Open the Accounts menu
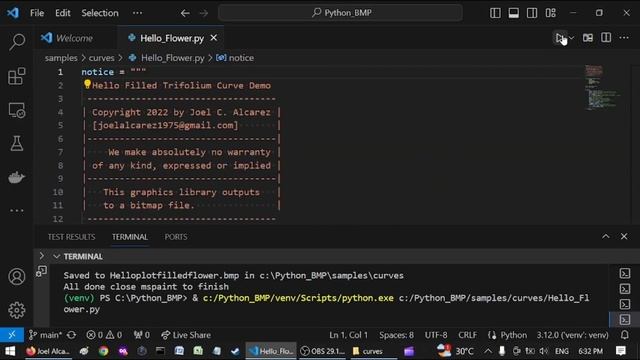This screenshot has height=360, width=640. click(x=17, y=277)
